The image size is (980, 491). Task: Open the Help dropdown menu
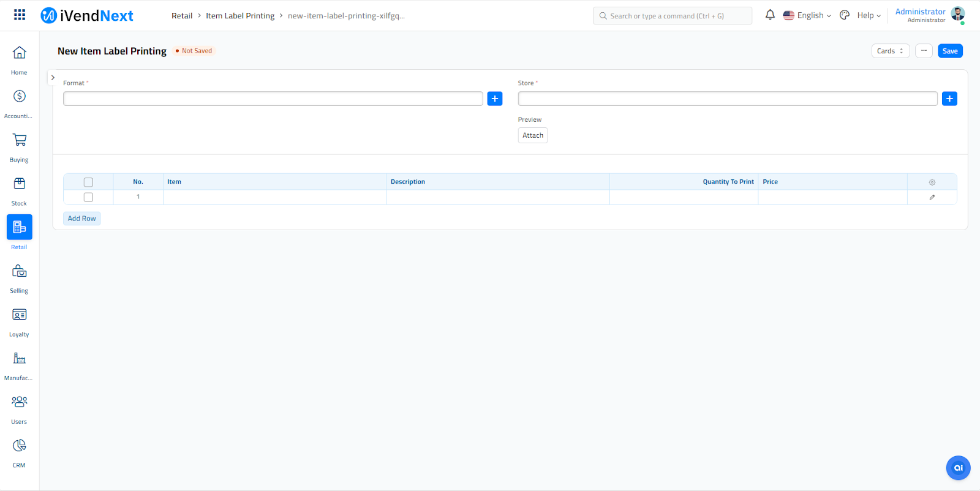[x=869, y=15]
